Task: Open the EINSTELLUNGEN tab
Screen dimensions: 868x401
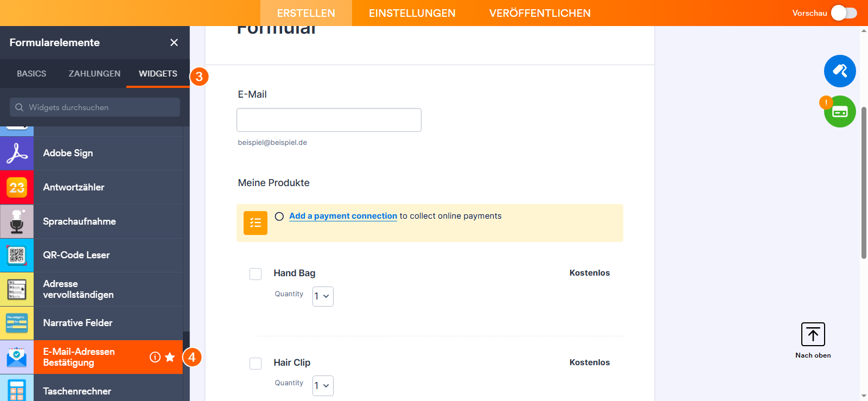Action: (x=412, y=13)
